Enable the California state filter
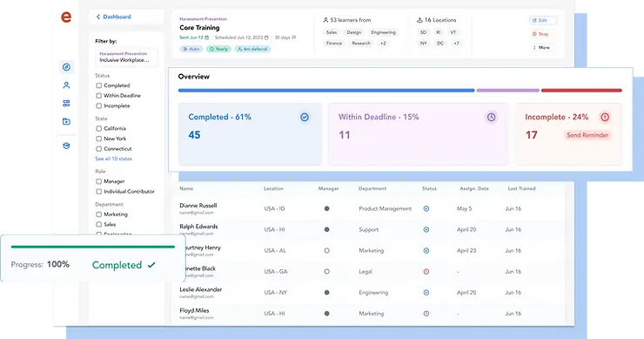 tap(98, 128)
